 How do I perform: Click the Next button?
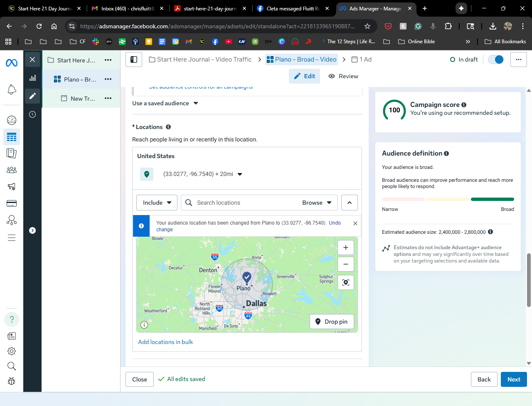click(x=514, y=379)
